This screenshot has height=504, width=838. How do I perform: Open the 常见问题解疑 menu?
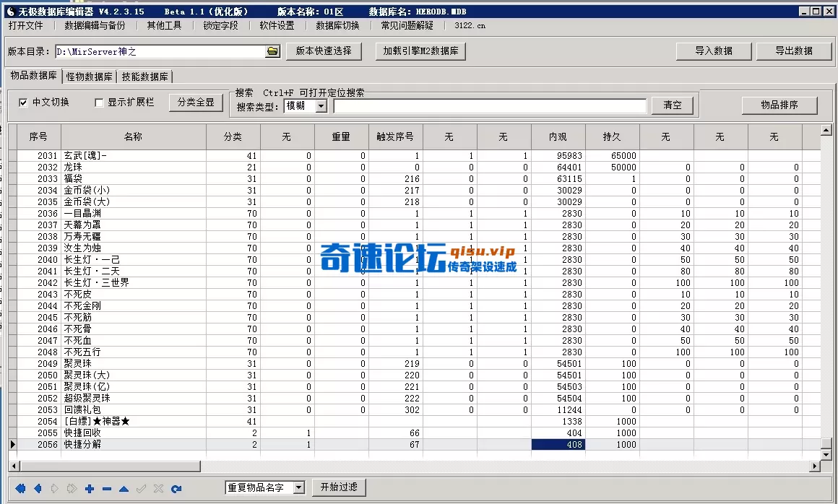pos(407,25)
